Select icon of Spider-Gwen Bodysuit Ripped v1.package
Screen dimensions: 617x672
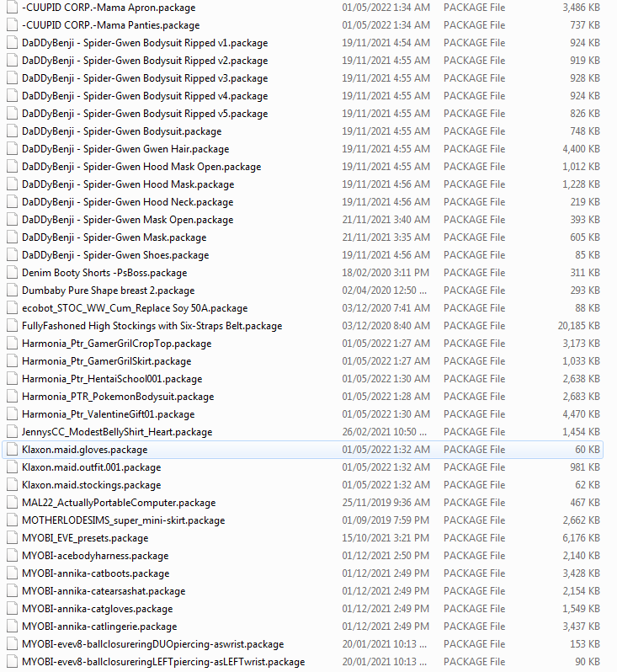12,43
